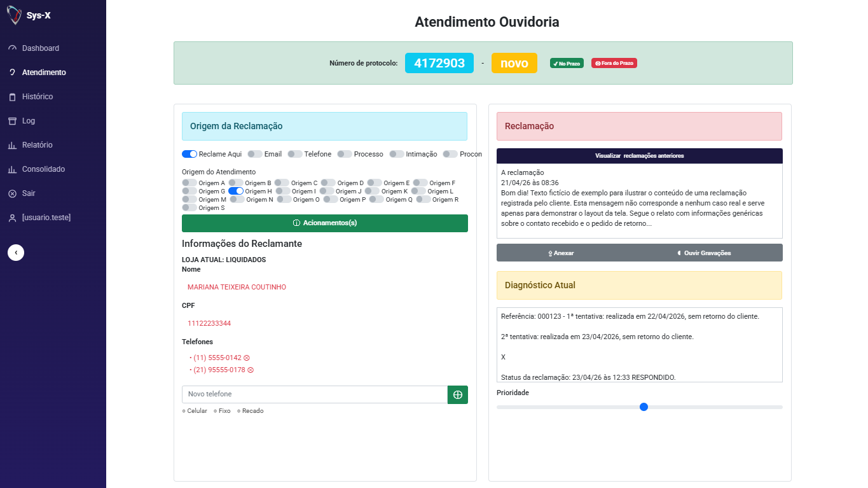Screen dimensions: 868x488
Task: Select Sair to log out
Action: click(x=29, y=193)
